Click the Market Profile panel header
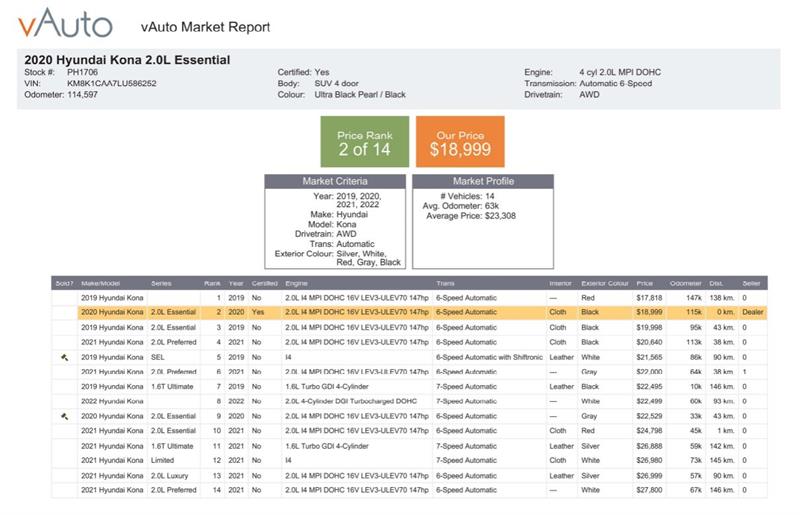The image size is (800, 515). coord(483,181)
